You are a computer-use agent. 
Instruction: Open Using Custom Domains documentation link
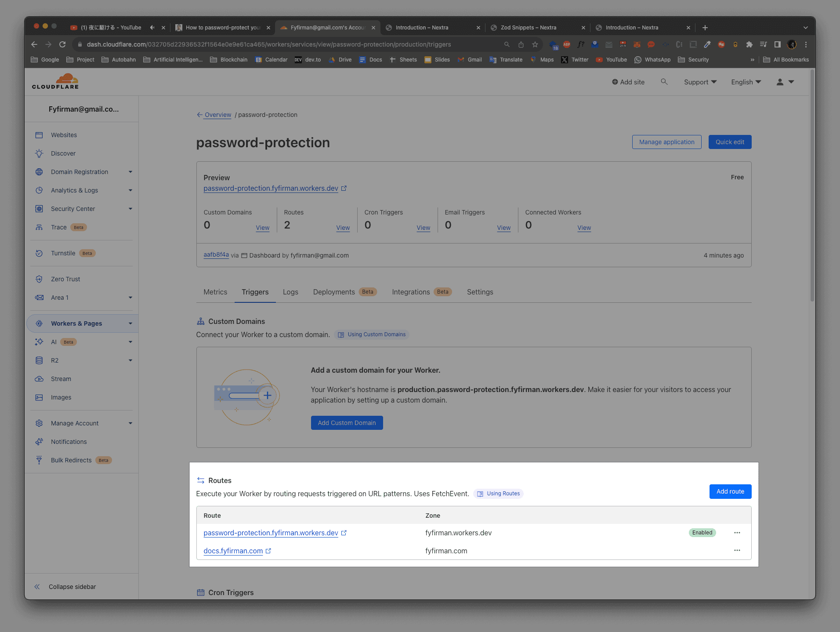[x=372, y=334]
